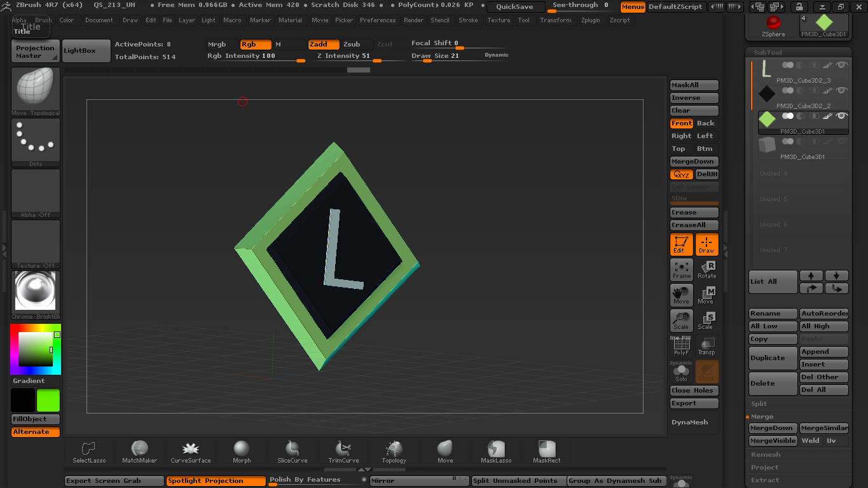Click the FillObject button
868x488 pixels.
pos(36,419)
